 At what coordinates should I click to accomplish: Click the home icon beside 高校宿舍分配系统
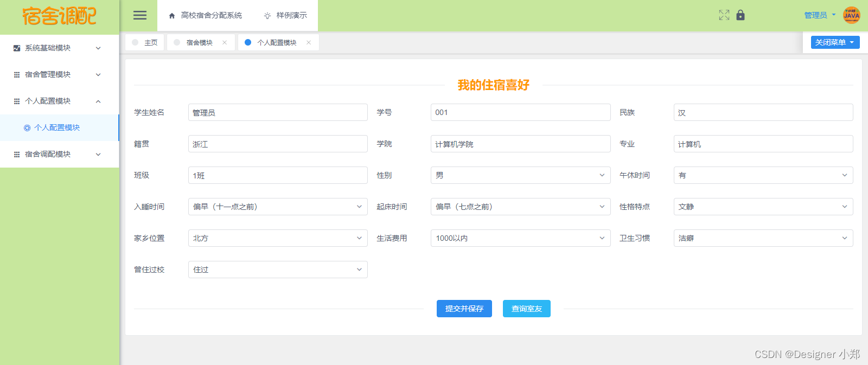[x=172, y=16]
